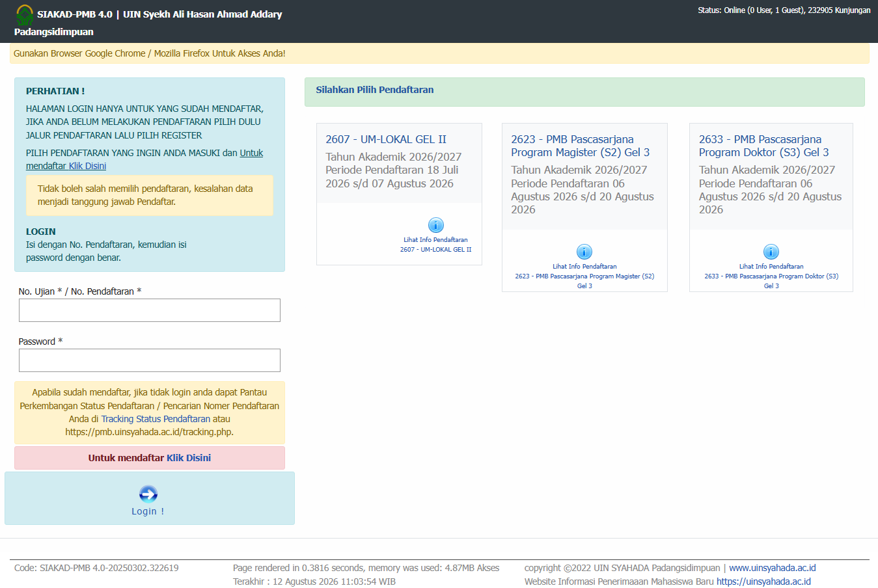Click the 'Code: SIAKAD-PMB 4.0-20250302.322619' footer text

tap(96, 568)
